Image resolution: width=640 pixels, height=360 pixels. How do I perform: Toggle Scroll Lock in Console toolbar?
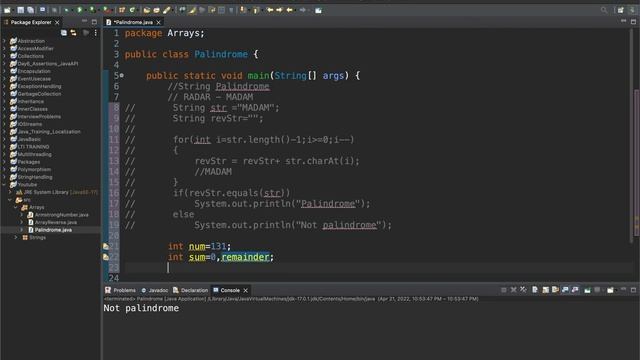click(x=546, y=290)
